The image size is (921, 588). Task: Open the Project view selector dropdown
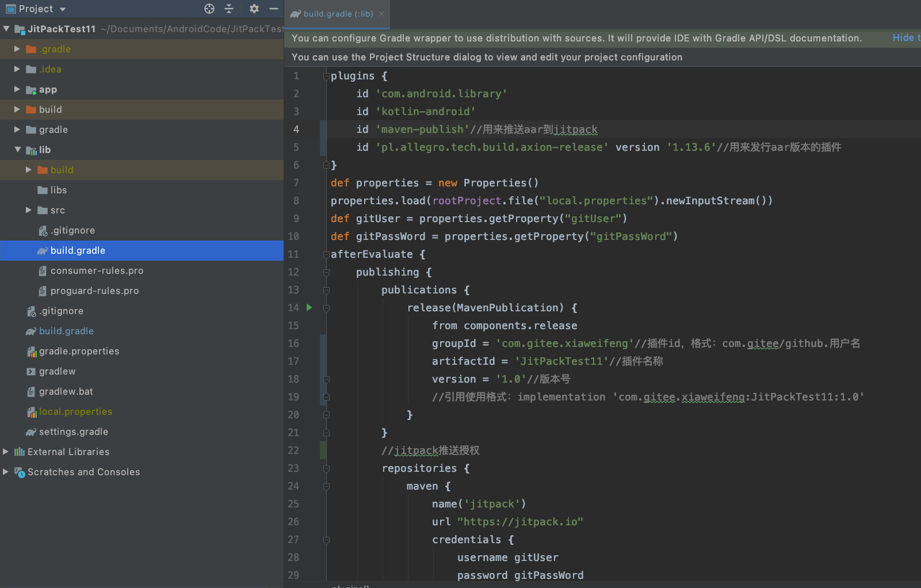(62, 9)
